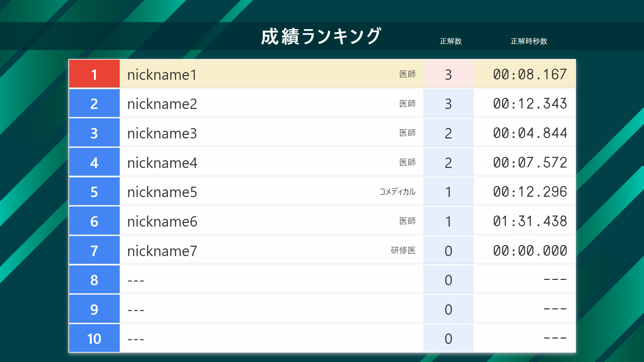
Task: Click the rank 10 badge
Action: pyautogui.click(x=94, y=339)
